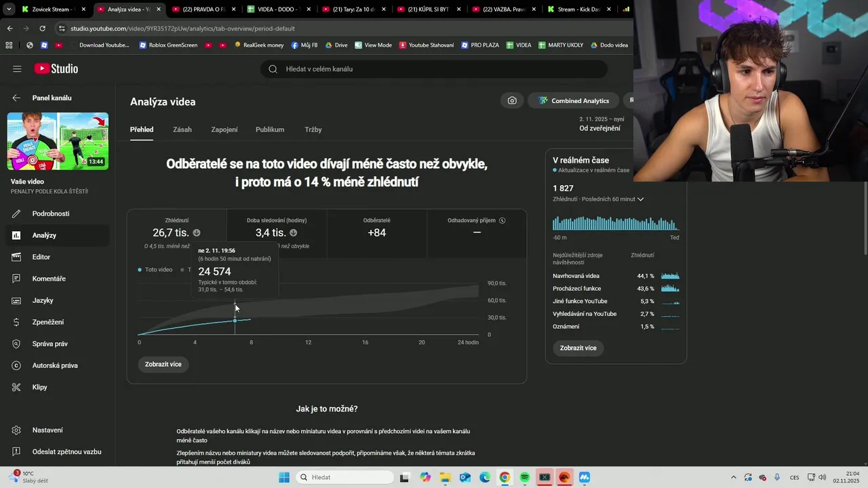
Task: Click the YouTube Studio logo
Action: pyautogui.click(x=56, y=68)
